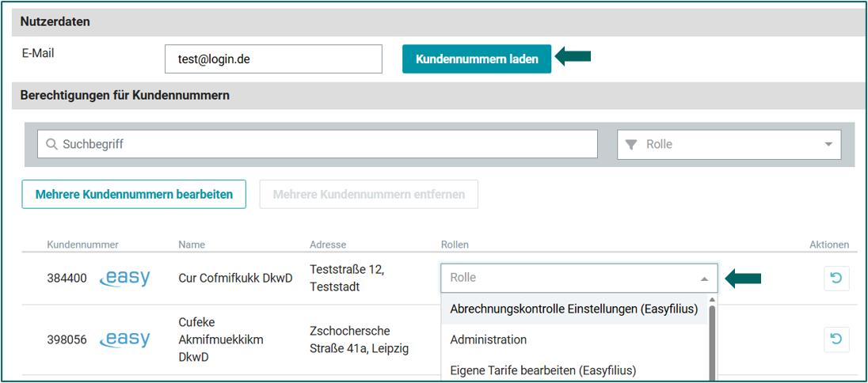Select Abrechnungskontrolle Einstellungen (Easyfilius) option
This screenshot has height=383, width=868.
point(573,309)
